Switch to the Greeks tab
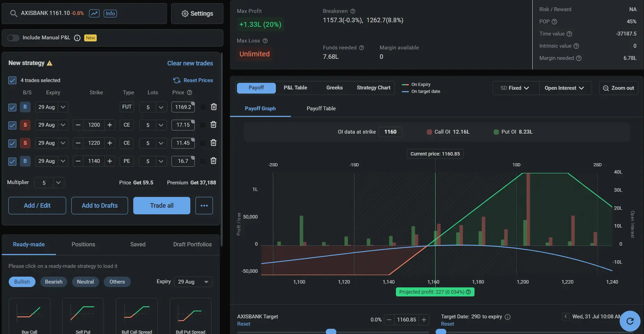Viewport: 644px width, 334px height. click(334, 88)
